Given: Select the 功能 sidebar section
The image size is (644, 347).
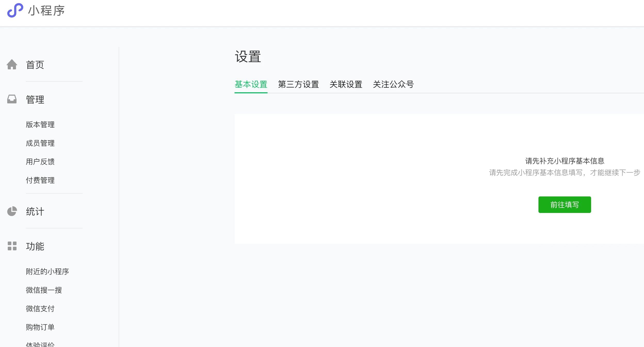Looking at the screenshot, I should pyautogui.click(x=35, y=246).
